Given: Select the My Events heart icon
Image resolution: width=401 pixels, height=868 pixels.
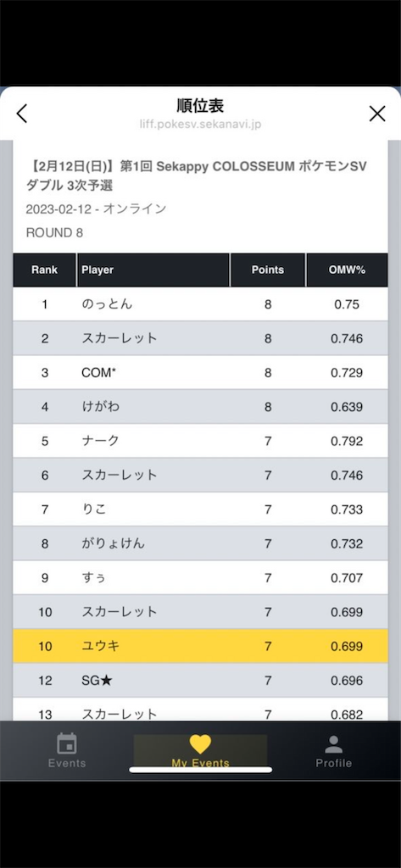Looking at the screenshot, I should point(200,744).
